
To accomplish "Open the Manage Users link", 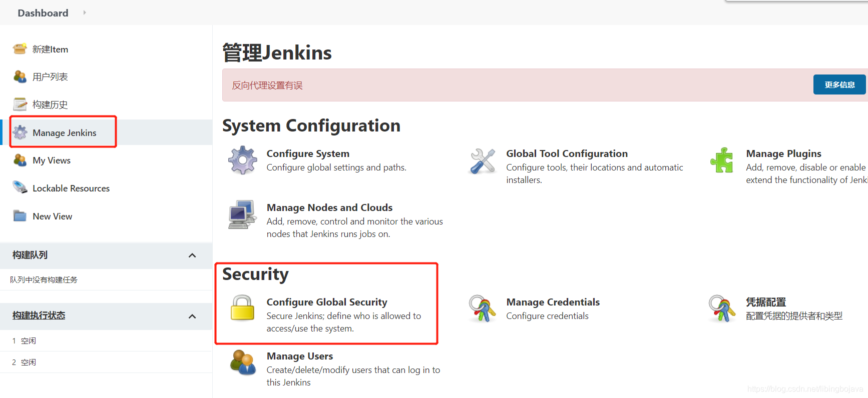I will pos(300,356).
